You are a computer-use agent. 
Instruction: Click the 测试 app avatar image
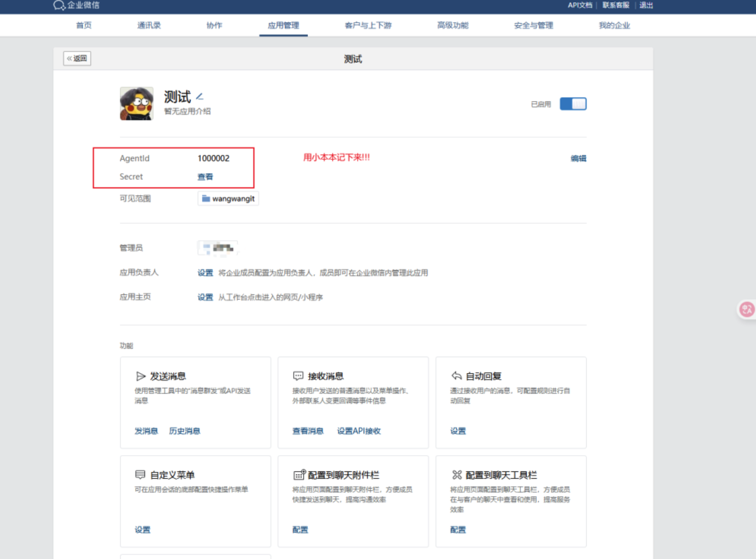pos(136,104)
